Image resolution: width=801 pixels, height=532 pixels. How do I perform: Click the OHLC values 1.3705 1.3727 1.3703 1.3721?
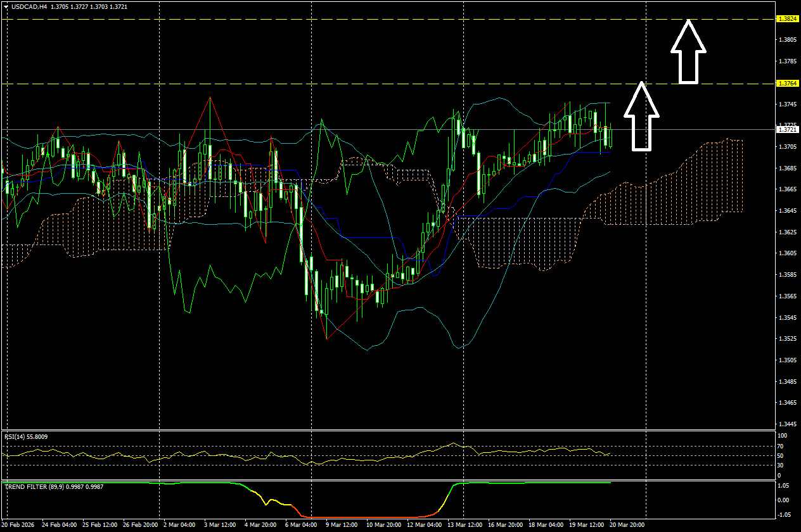click(89, 6)
